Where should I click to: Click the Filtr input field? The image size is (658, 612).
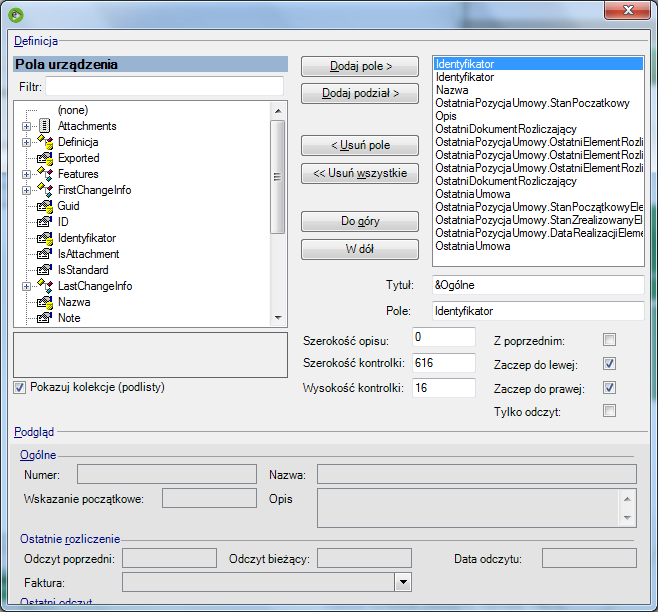pyautogui.click(x=164, y=86)
